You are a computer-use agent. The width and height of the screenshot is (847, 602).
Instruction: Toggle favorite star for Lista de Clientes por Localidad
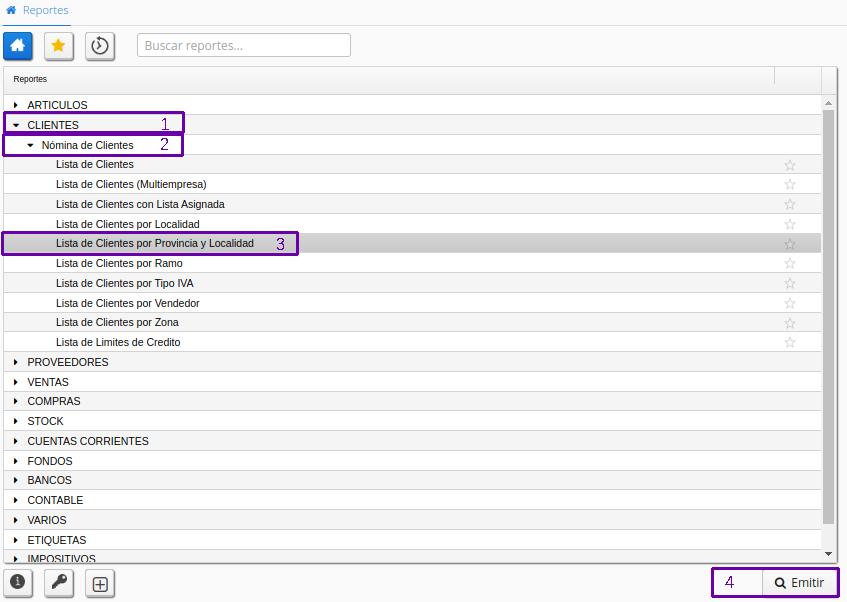click(790, 224)
